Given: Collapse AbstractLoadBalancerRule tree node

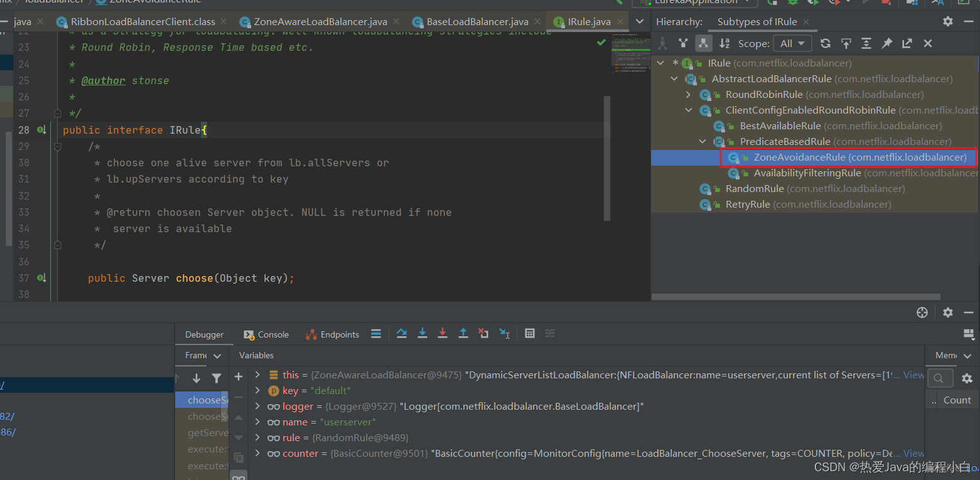Looking at the screenshot, I should (x=674, y=78).
